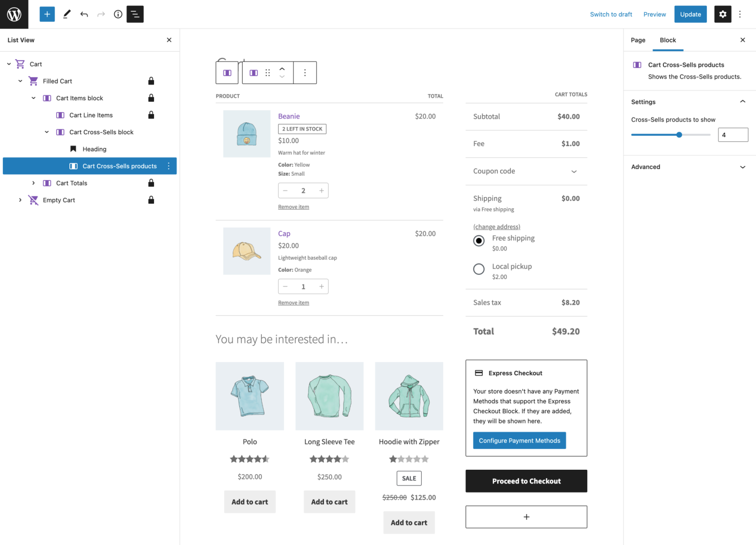Viewport: 756px width, 545px height.
Task: Click the WordPress logo icon
Action: point(13,14)
